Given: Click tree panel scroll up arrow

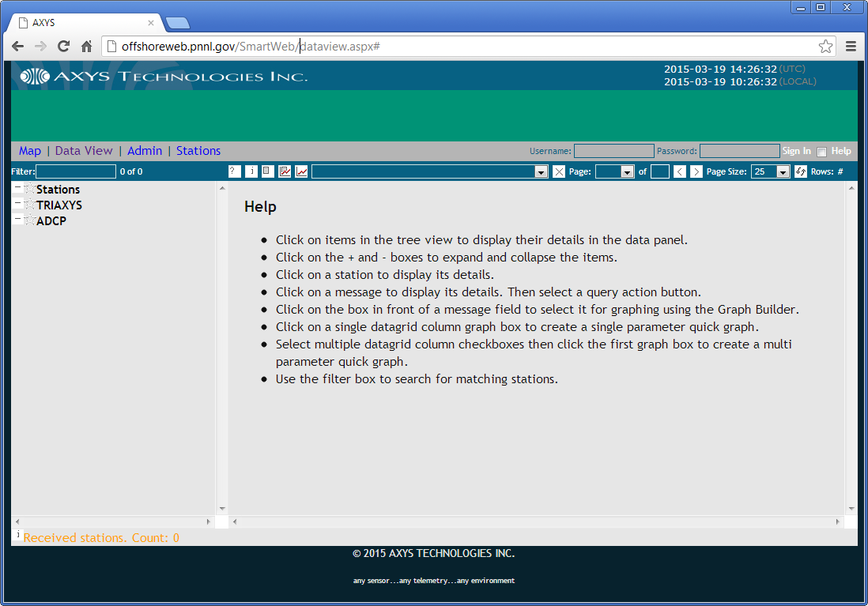Looking at the screenshot, I should (x=222, y=188).
